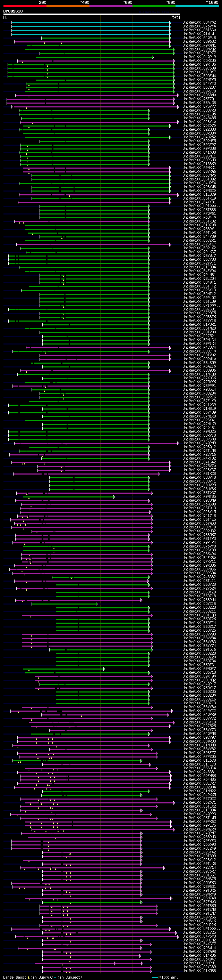
Task: Select the UniRef100_Q7XV11 label
Action: click(199, 561)
